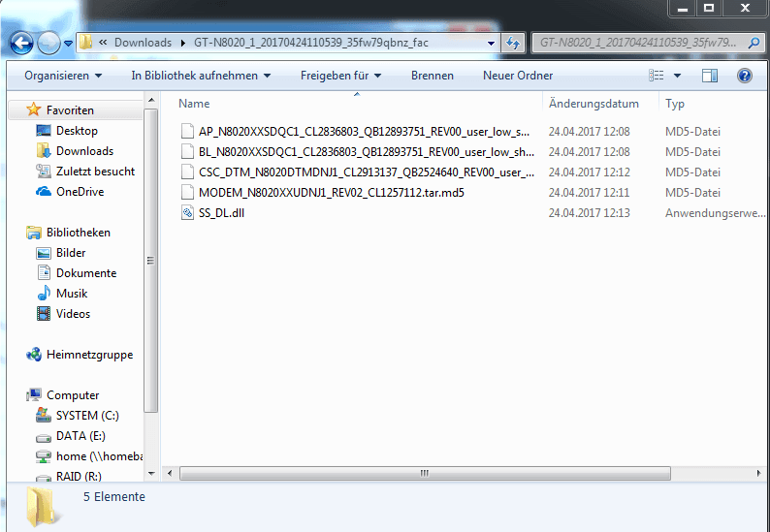Create folder with Neuer Ordner

(x=518, y=76)
